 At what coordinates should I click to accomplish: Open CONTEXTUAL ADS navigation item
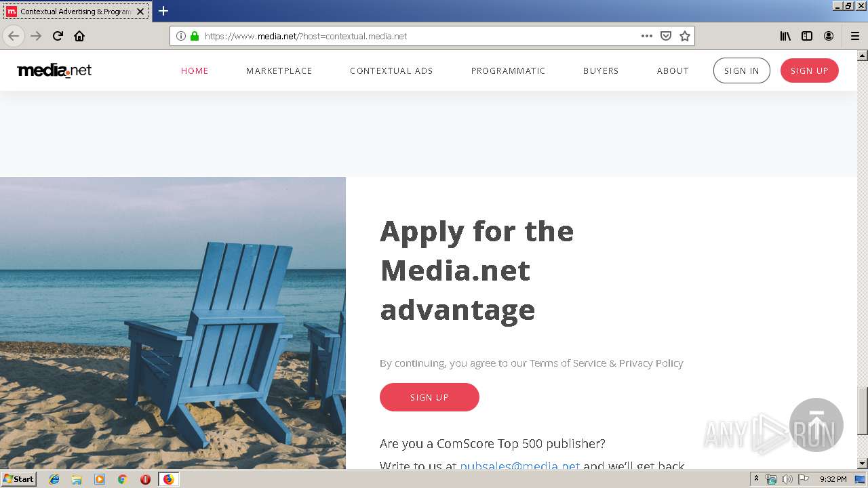coord(391,70)
